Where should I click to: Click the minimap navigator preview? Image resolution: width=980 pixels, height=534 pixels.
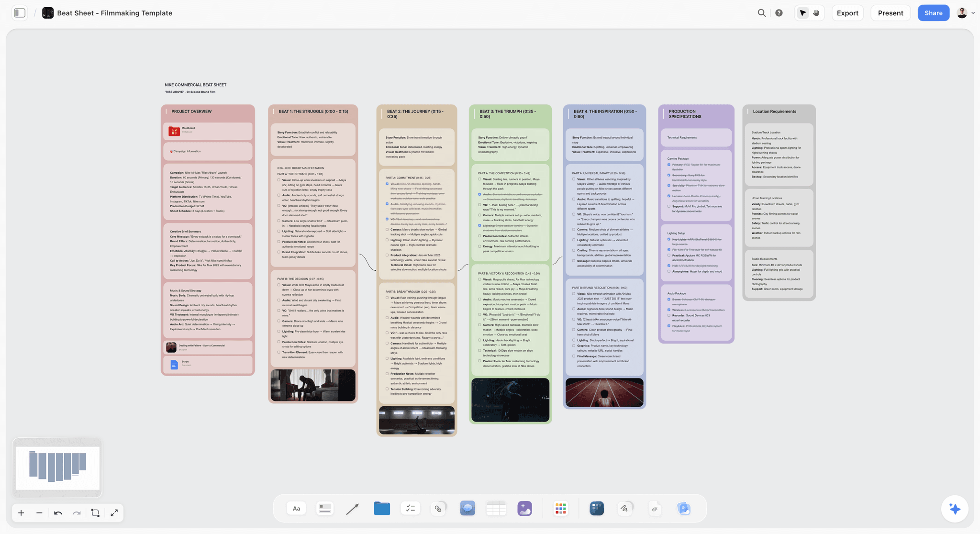coord(57,467)
